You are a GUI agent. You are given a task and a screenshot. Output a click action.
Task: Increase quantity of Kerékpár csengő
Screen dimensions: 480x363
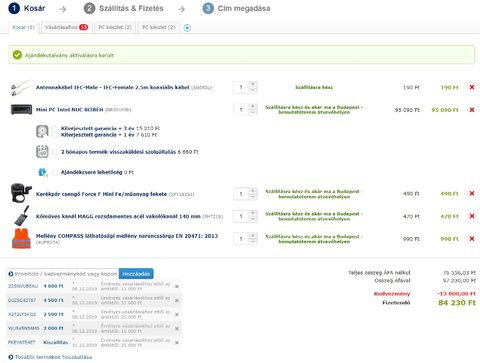coord(253,191)
